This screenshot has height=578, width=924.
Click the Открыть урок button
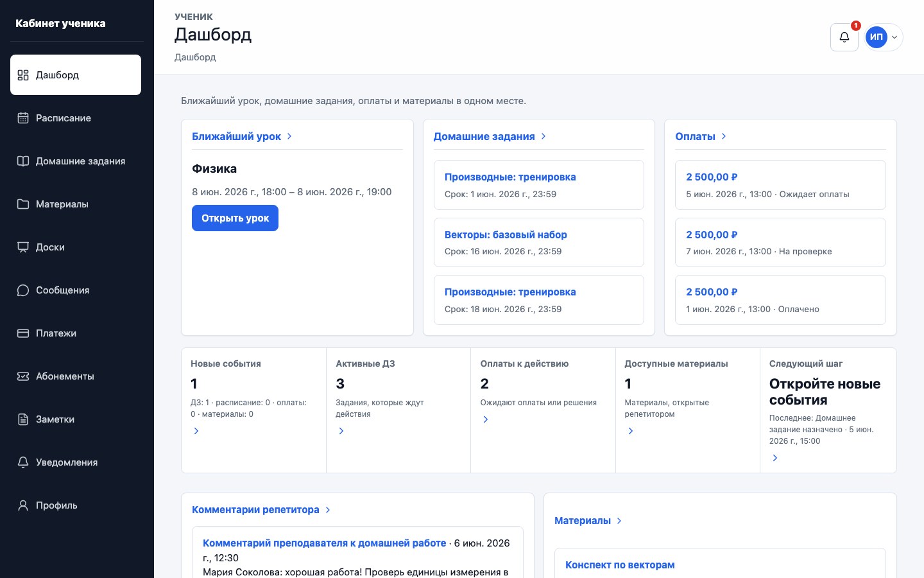[x=235, y=218]
